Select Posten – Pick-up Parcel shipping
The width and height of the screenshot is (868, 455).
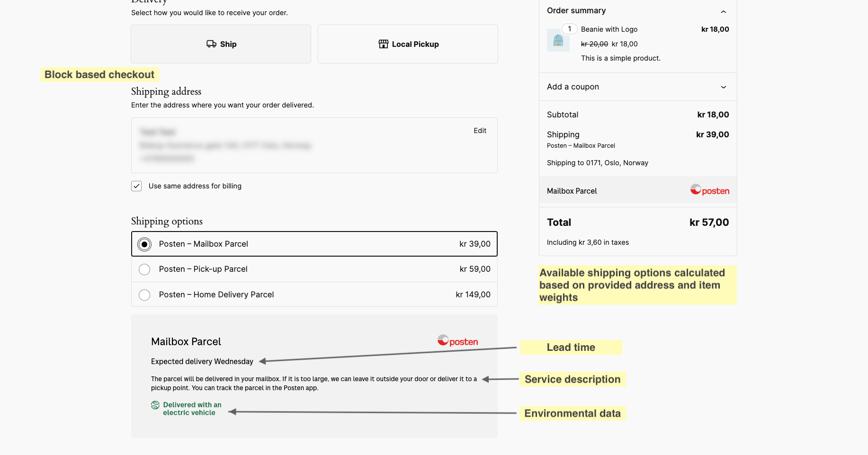314,269
